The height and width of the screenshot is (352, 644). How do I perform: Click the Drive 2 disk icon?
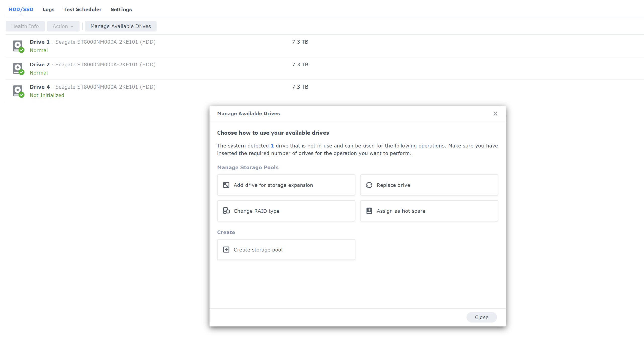(x=18, y=68)
